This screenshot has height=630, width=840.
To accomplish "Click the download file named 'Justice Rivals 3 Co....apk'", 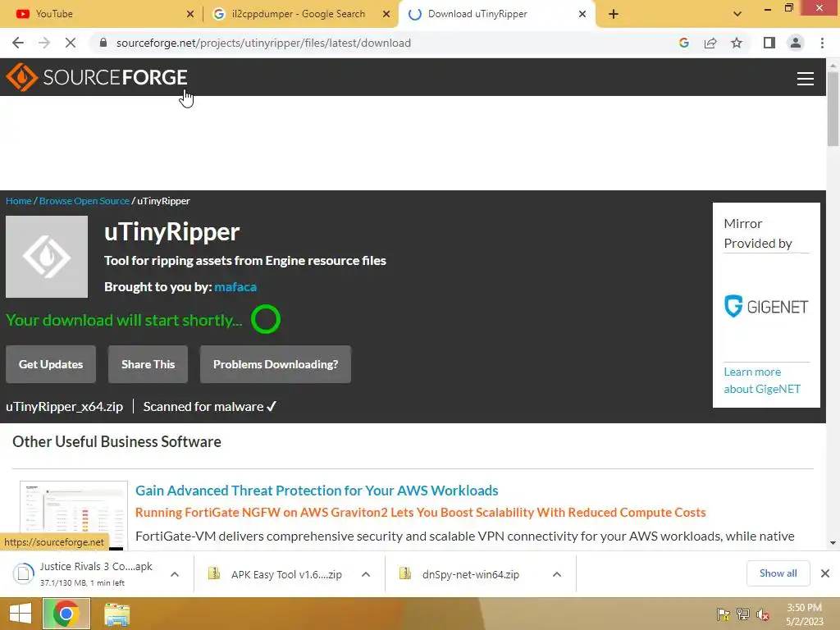I will tap(96, 567).
